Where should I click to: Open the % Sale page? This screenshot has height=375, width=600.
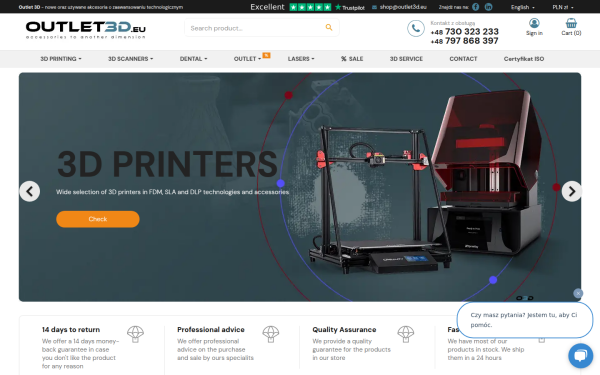tap(352, 59)
